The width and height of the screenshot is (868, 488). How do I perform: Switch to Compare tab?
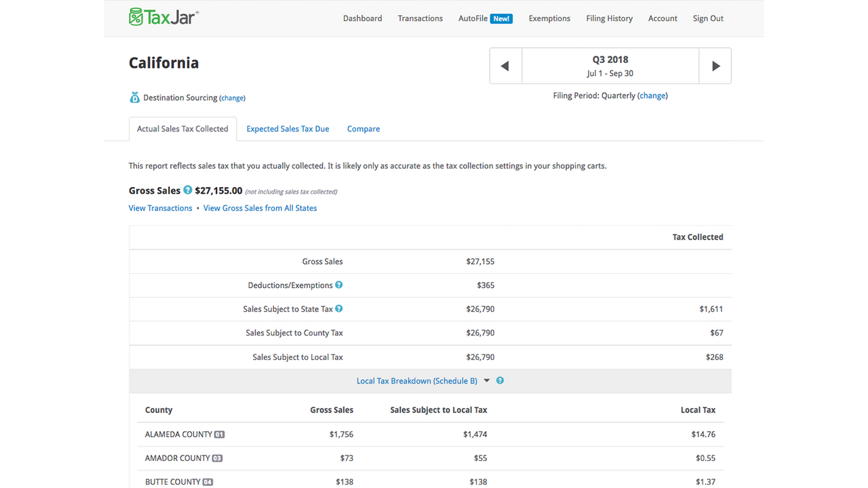click(363, 129)
